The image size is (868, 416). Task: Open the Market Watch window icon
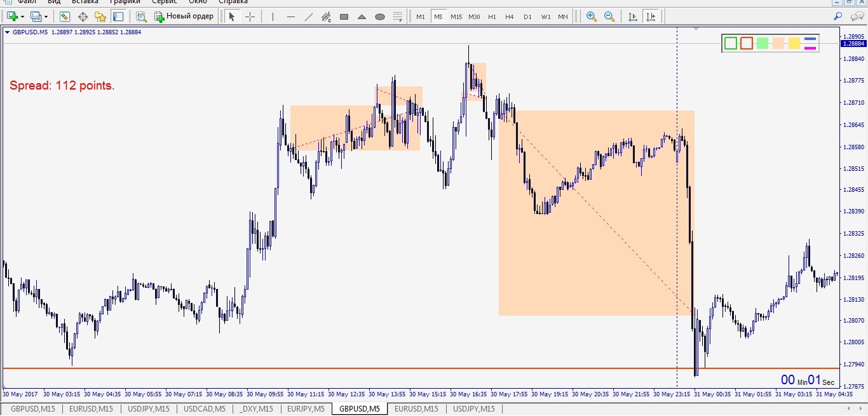64,17
